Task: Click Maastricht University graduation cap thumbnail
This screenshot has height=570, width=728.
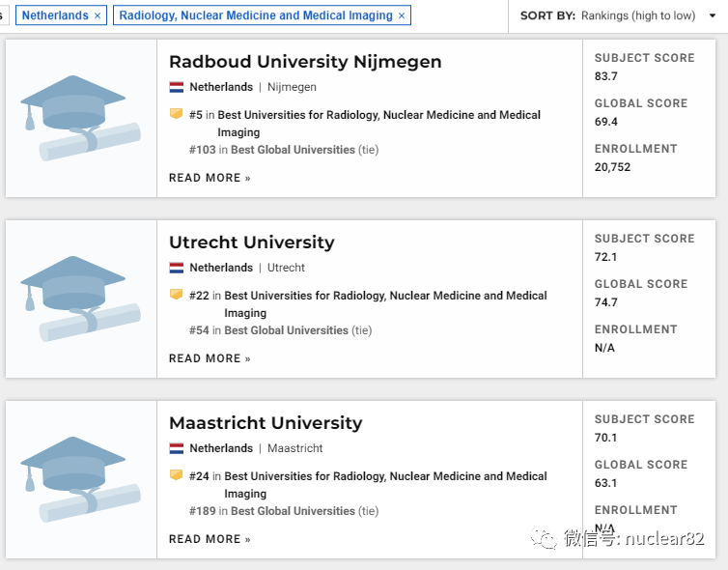Action: click(81, 479)
